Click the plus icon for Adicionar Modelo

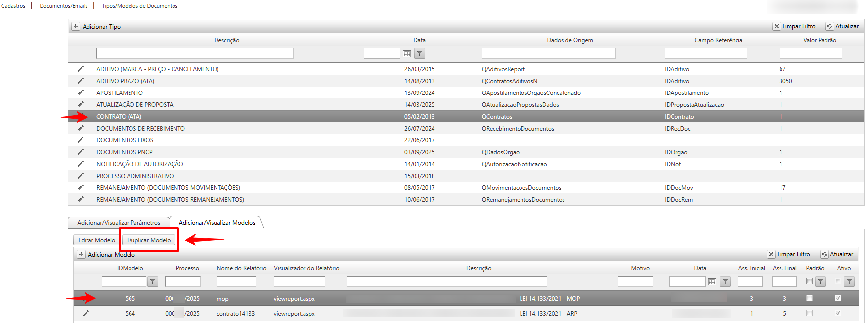pos(81,255)
